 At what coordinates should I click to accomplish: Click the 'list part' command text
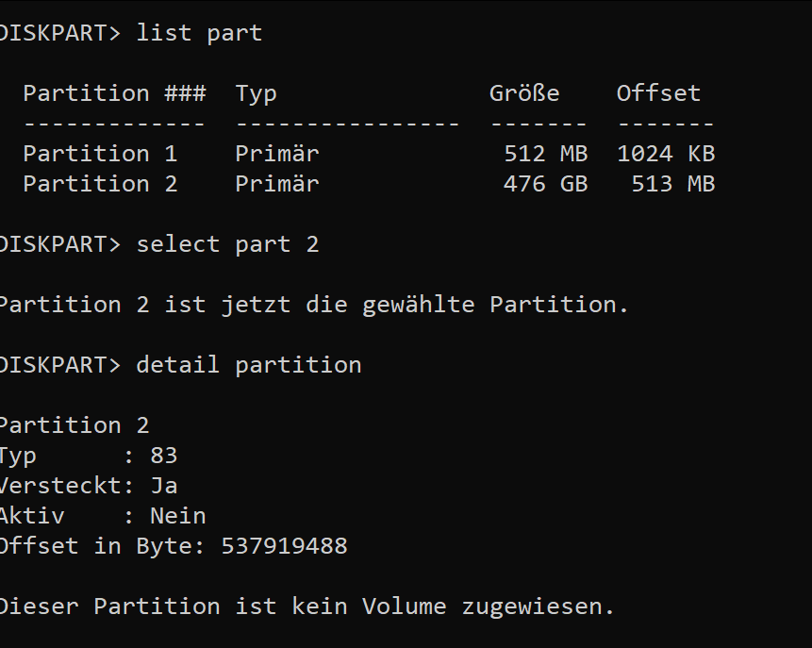click(199, 33)
